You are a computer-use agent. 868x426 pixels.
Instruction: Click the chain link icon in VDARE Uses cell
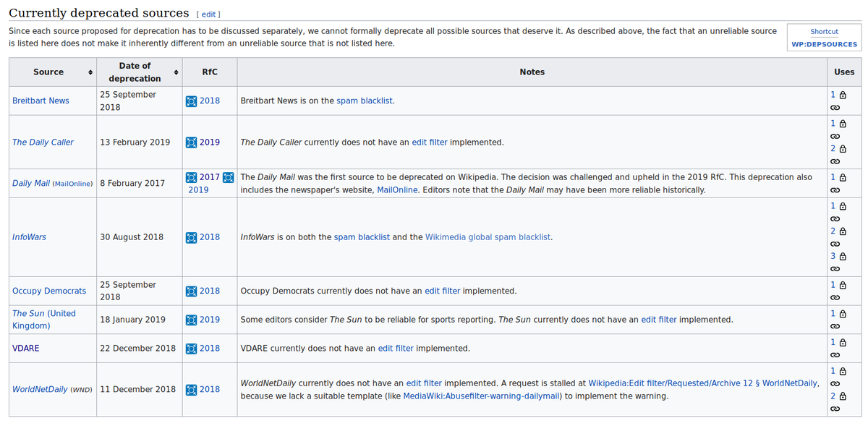click(835, 355)
